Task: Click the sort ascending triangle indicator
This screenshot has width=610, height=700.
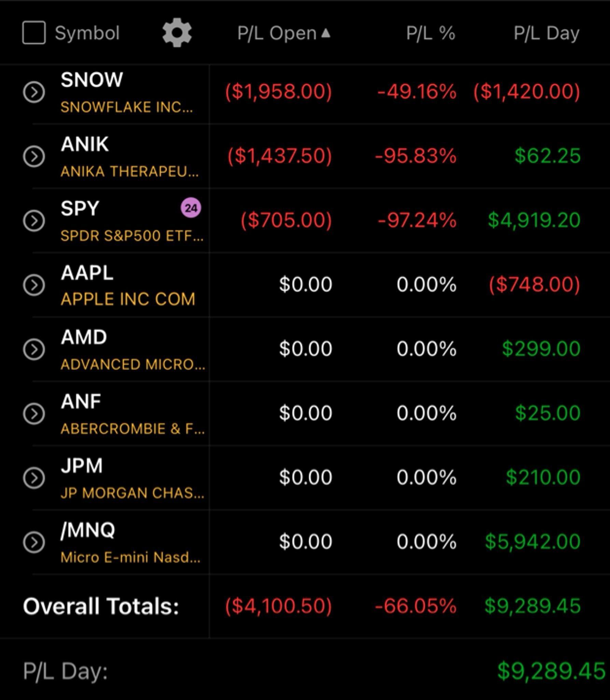Action: (x=325, y=32)
